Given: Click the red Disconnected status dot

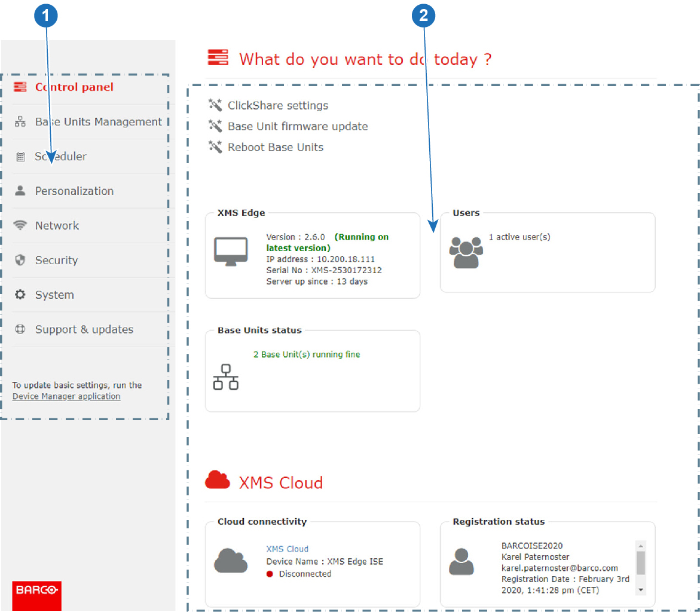Looking at the screenshot, I should point(270,574).
